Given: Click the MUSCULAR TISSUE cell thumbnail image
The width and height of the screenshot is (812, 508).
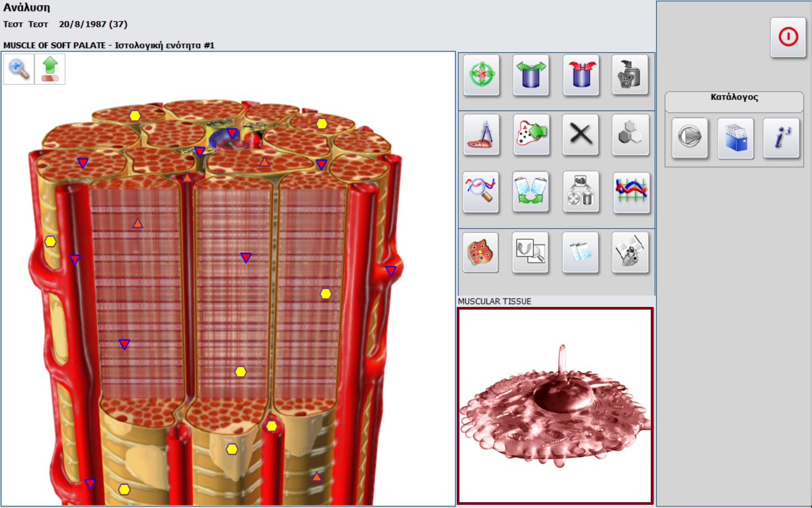Looking at the screenshot, I should [555, 405].
